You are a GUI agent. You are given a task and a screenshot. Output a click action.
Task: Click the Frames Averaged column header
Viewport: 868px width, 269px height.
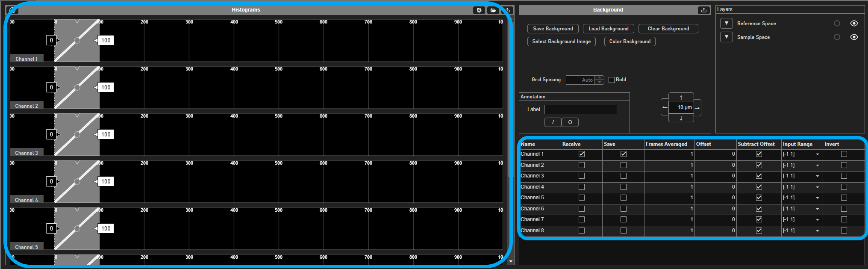pos(666,144)
